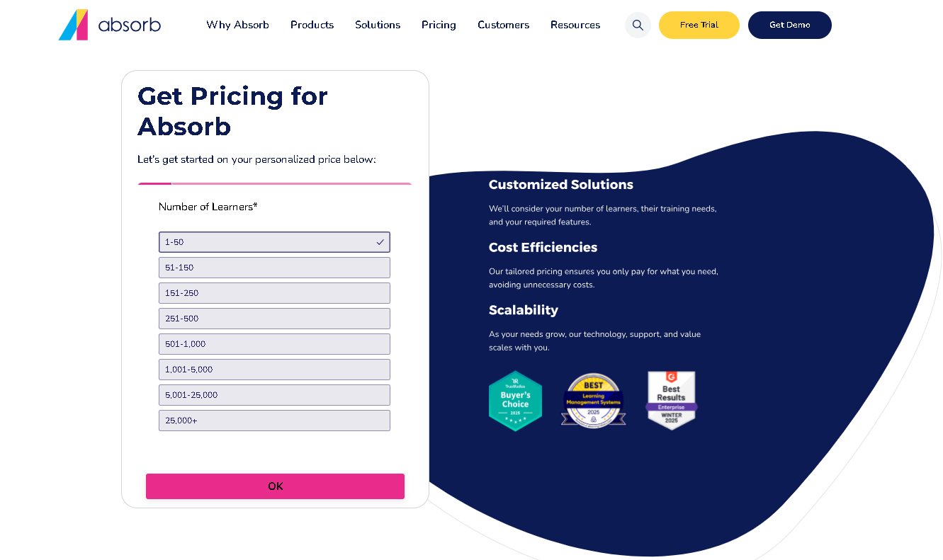The width and height of the screenshot is (943, 560).
Task: Click the checkmark on the 1-50 option
Action: [x=380, y=242]
